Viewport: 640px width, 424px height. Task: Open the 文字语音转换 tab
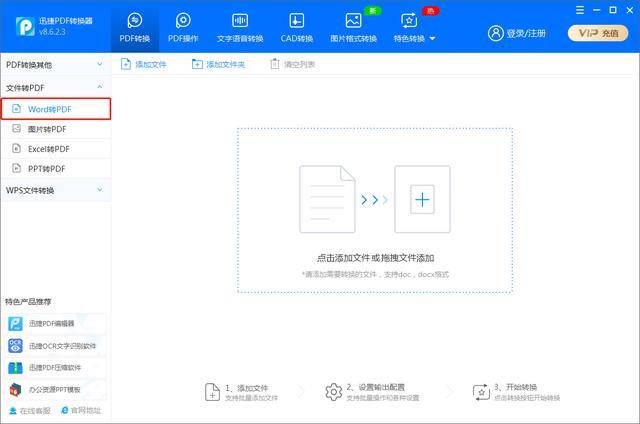(x=240, y=28)
